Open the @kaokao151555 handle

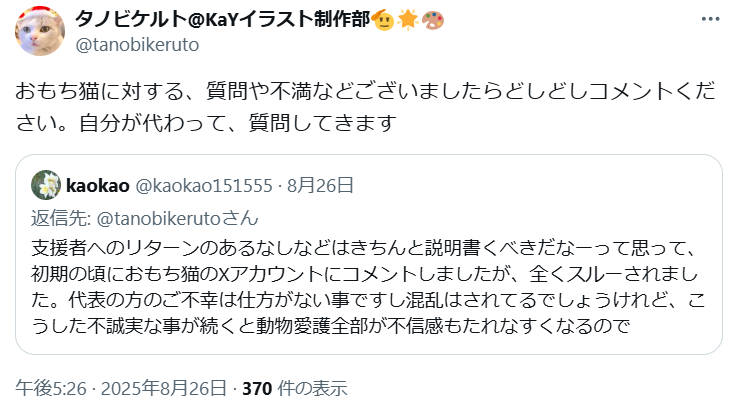pyautogui.click(x=204, y=185)
